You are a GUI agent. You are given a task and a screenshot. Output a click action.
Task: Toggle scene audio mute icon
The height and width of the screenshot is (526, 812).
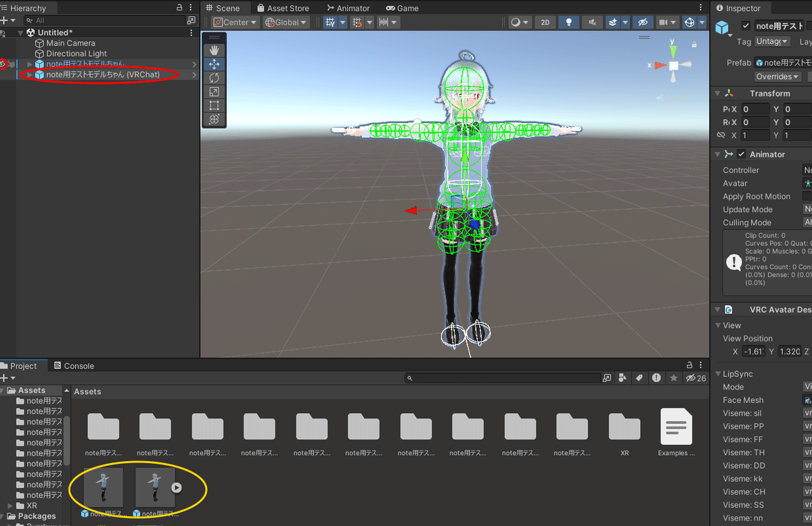click(x=593, y=22)
